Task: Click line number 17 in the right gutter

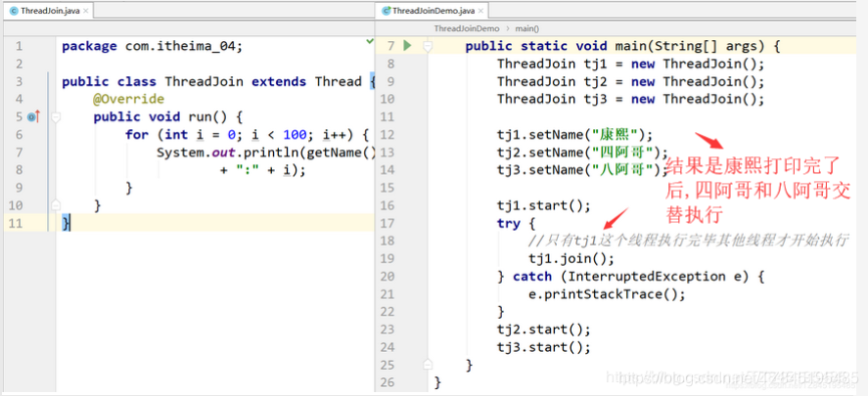Action: tap(389, 223)
